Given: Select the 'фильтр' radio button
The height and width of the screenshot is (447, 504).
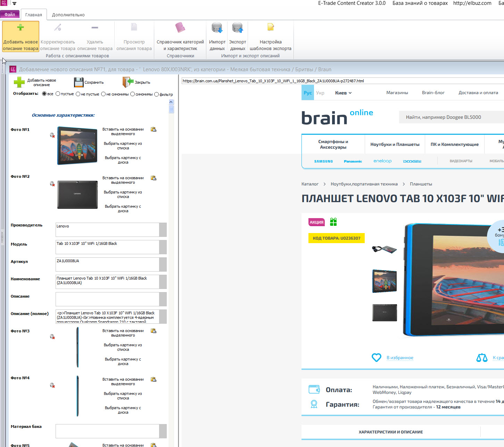Looking at the screenshot, I should [x=157, y=94].
